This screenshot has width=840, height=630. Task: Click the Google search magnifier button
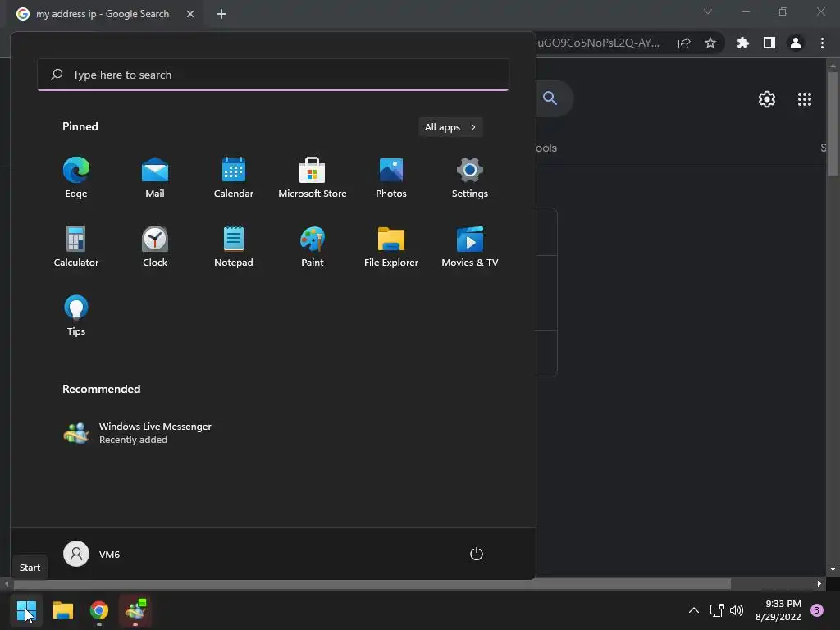[550, 98]
